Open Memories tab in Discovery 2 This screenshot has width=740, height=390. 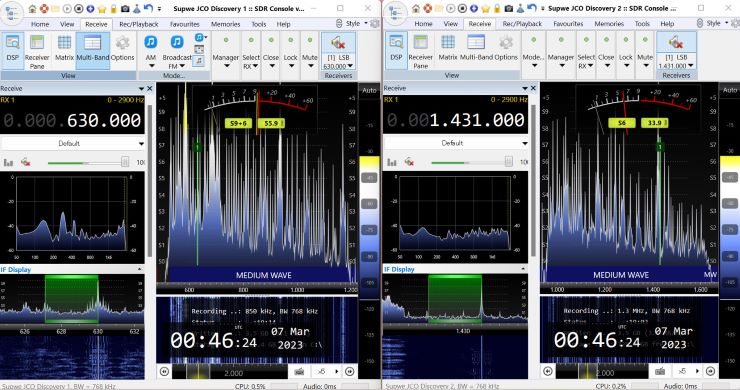[x=609, y=24]
